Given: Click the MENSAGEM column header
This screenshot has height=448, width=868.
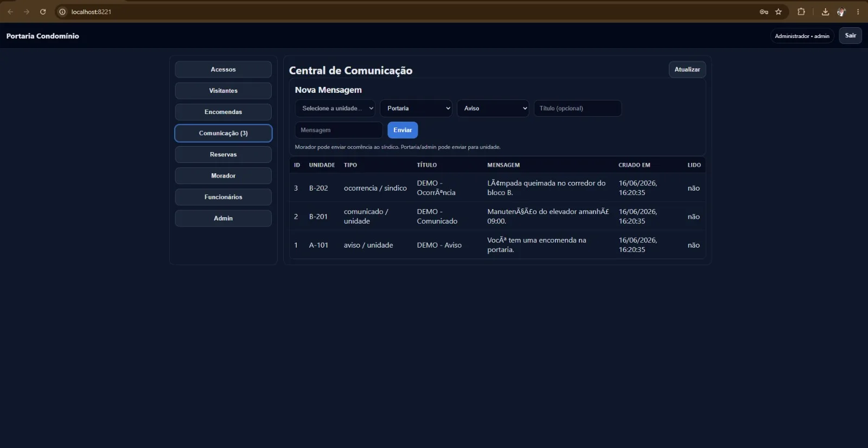Looking at the screenshot, I should click(x=503, y=165).
